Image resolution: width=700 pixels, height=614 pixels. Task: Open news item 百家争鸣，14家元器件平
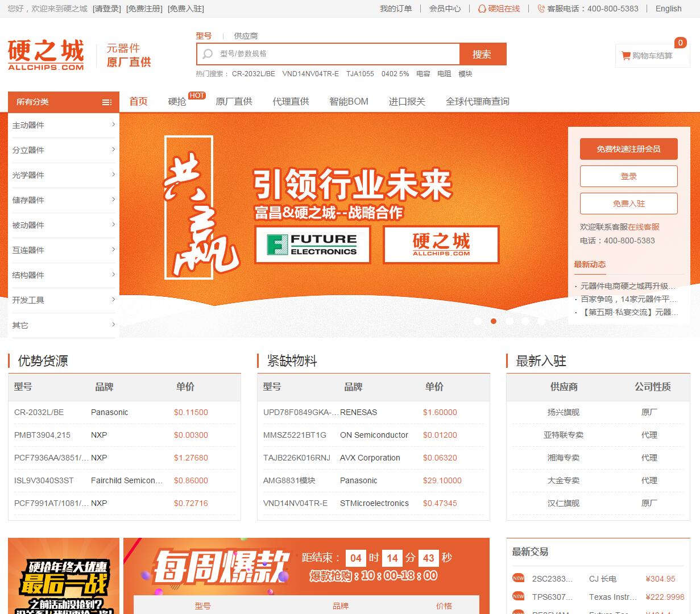coord(628,299)
